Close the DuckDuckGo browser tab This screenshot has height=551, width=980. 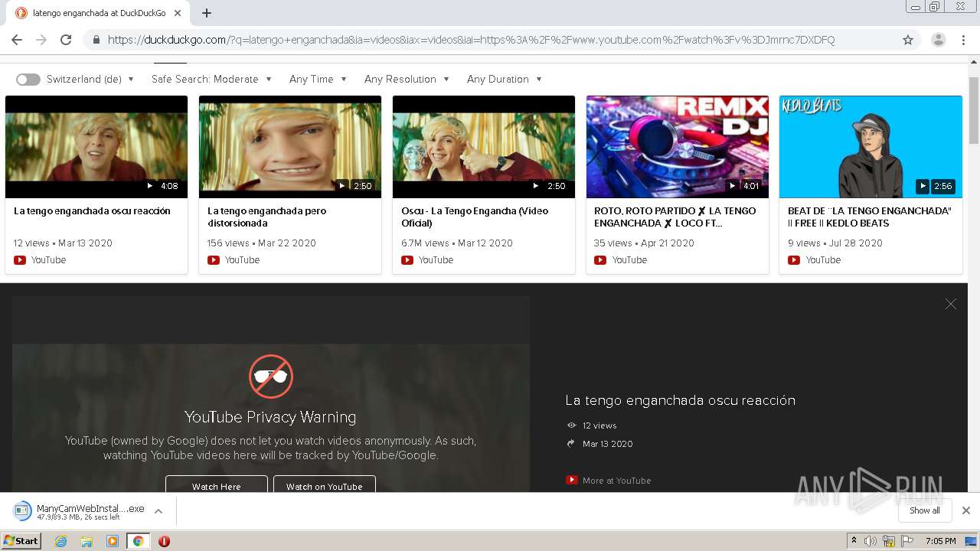tap(178, 13)
